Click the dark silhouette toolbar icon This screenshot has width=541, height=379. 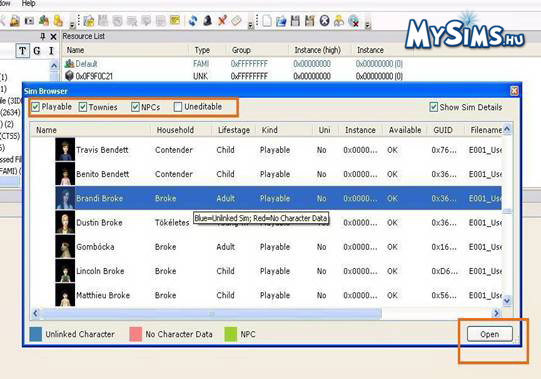(207, 21)
